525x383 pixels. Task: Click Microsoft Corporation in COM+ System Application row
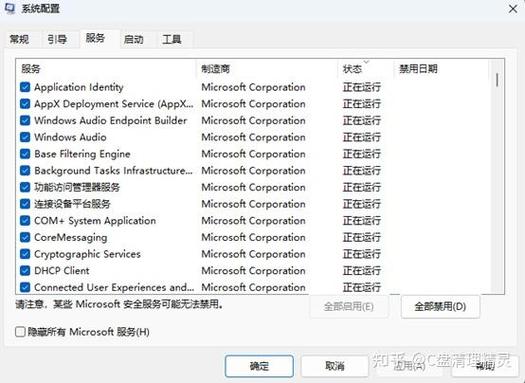tap(253, 221)
